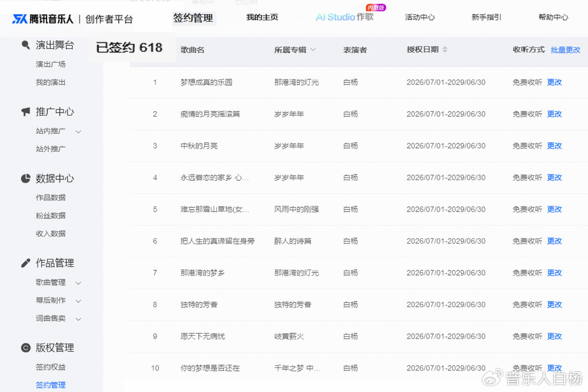Click 更改 for 把人生的真谛留在身旁

tap(554, 241)
